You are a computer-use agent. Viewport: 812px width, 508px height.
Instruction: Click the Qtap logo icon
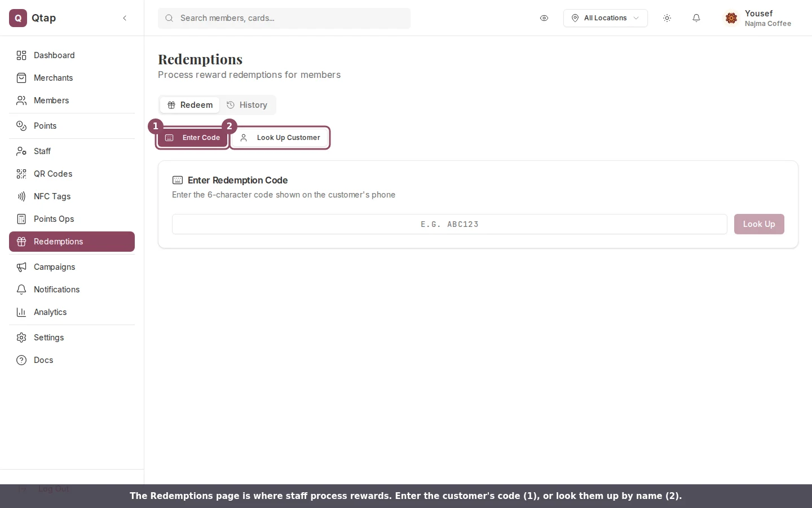point(18,18)
